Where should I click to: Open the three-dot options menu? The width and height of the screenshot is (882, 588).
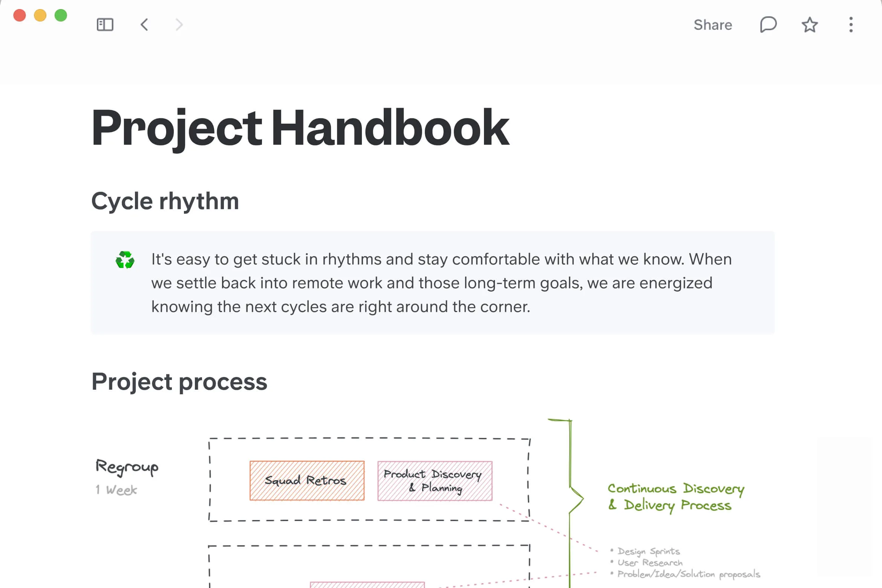tap(850, 24)
